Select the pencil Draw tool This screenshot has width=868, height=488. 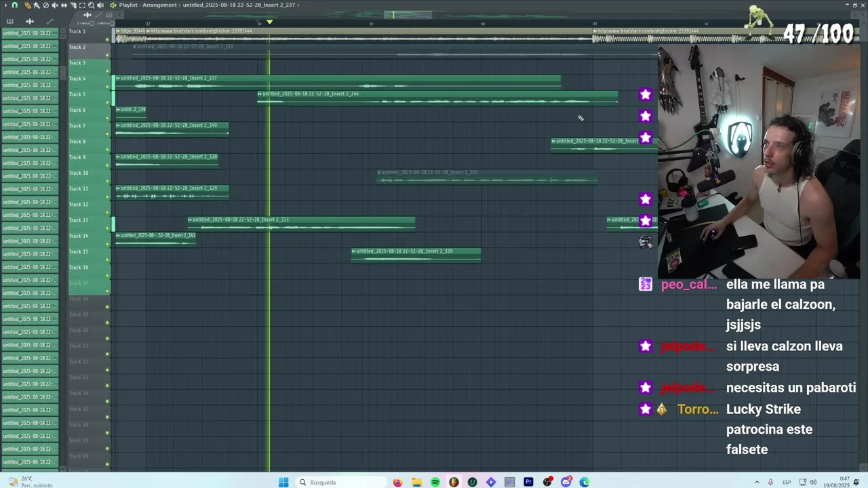click(x=28, y=5)
